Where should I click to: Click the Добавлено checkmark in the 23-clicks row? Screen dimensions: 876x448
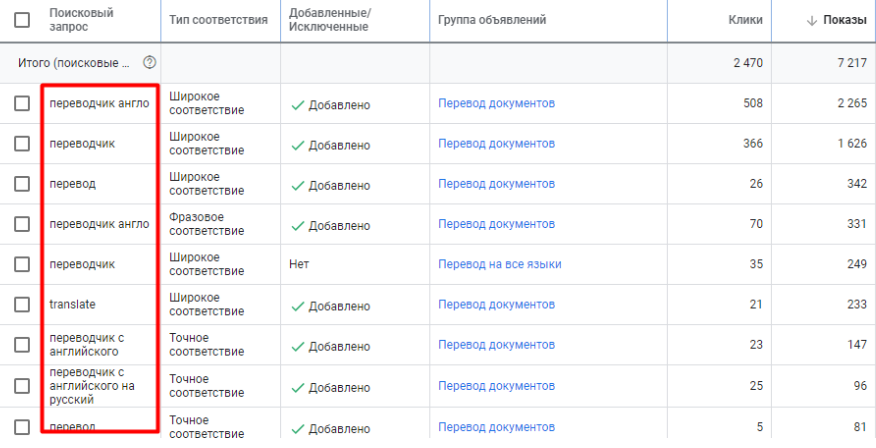[x=297, y=346]
